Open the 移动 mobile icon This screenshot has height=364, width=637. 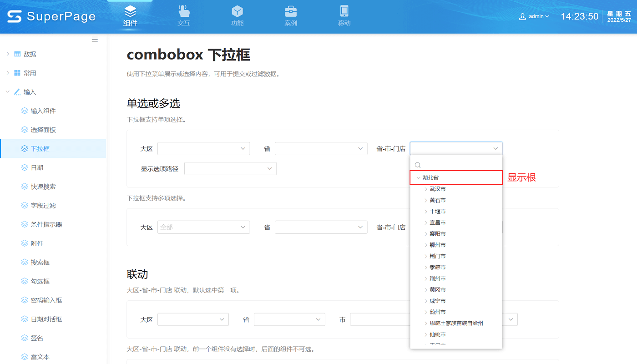(x=344, y=11)
